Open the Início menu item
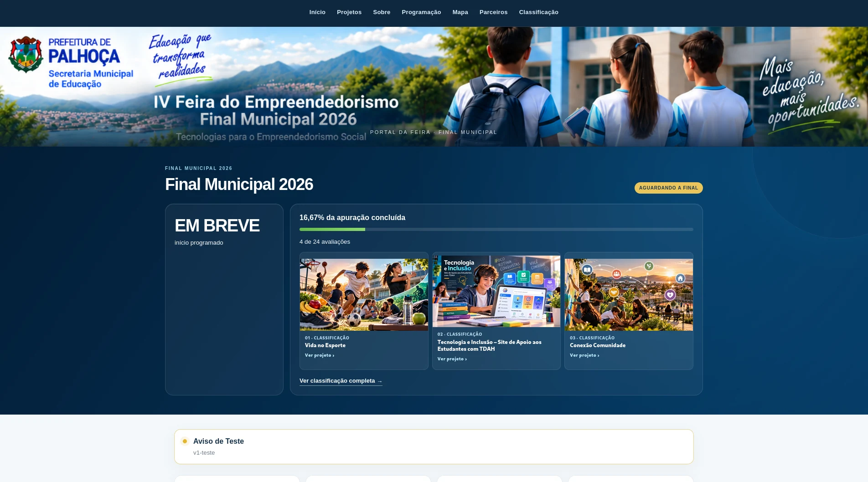 point(317,12)
